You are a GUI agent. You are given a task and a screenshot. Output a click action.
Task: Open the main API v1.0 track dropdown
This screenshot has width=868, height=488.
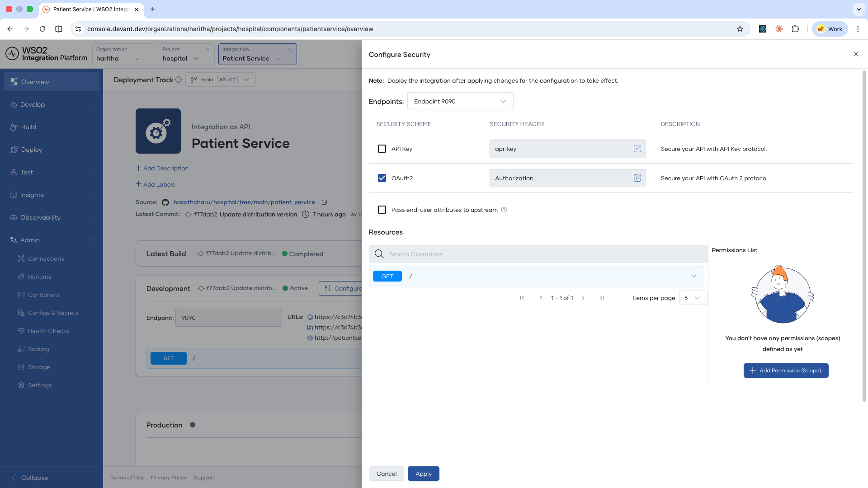221,80
